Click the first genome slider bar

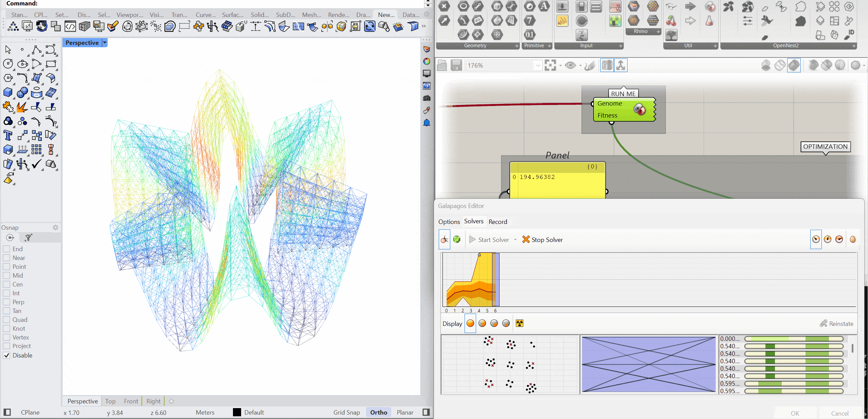click(x=794, y=339)
